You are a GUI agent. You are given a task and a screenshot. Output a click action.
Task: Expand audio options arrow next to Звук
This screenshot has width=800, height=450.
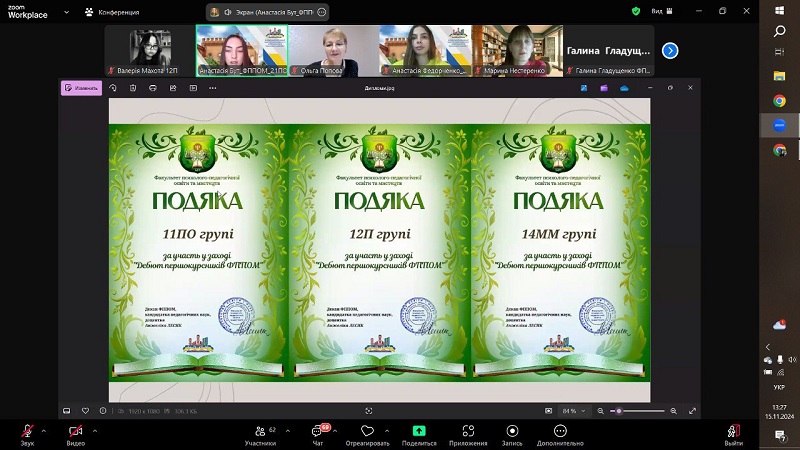(43, 431)
